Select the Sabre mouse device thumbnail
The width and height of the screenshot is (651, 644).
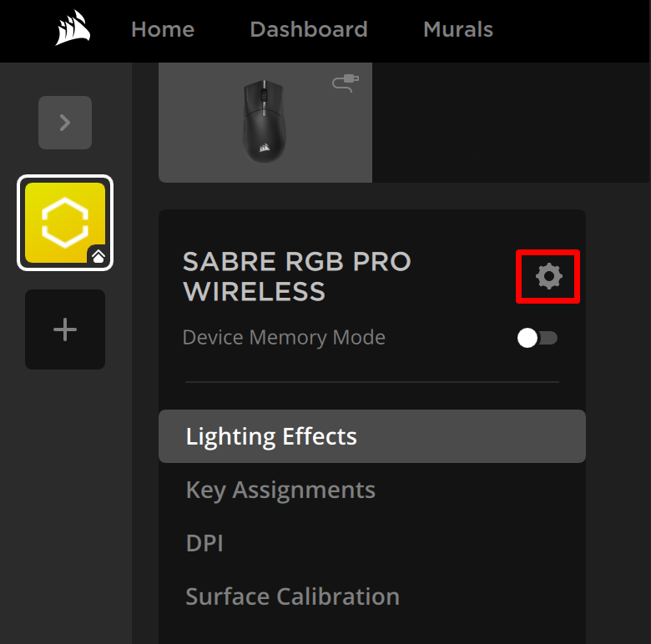point(265,122)
